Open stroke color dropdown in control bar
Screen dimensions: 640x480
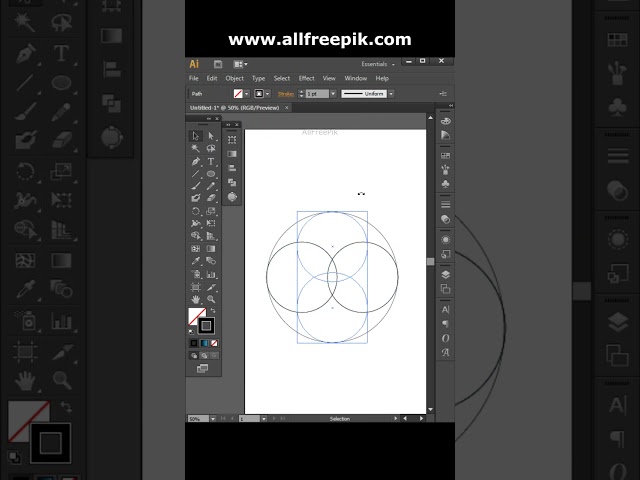[x=268, y=94]
